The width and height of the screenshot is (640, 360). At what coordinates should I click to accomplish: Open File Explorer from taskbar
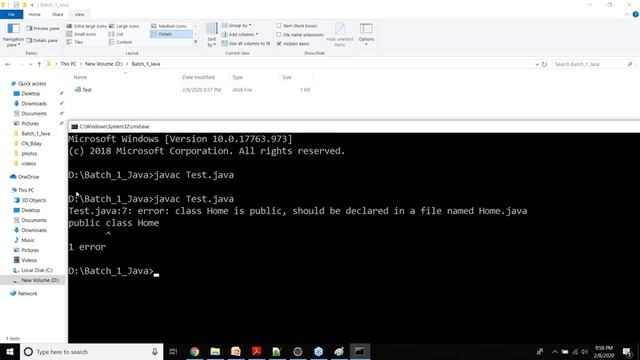coord(215,351)
